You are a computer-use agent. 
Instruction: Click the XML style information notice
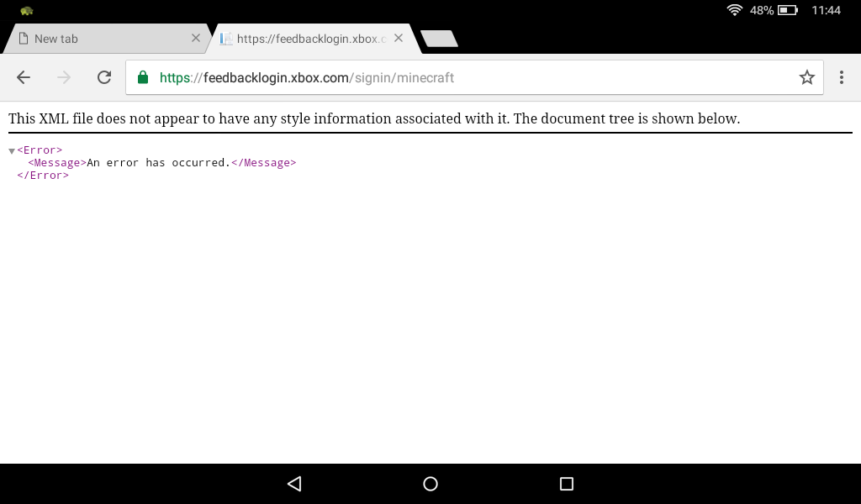pyautogui.click(x=374, y=118)
